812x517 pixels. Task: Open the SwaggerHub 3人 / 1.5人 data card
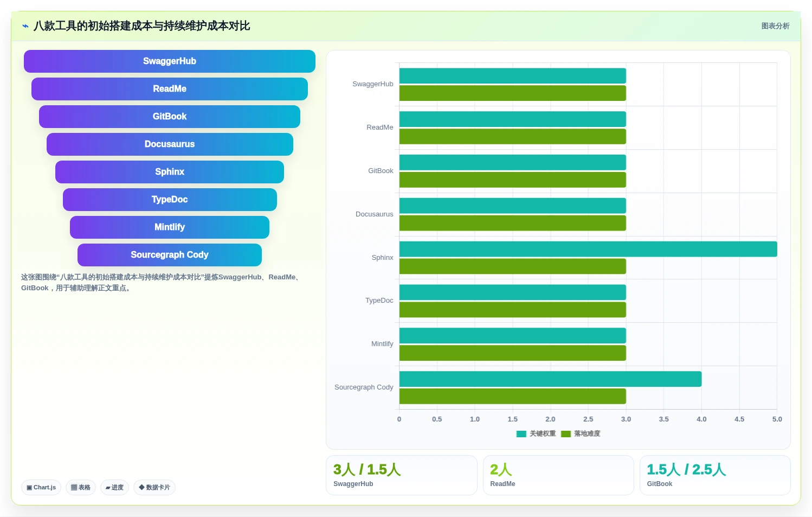[402, 475]
